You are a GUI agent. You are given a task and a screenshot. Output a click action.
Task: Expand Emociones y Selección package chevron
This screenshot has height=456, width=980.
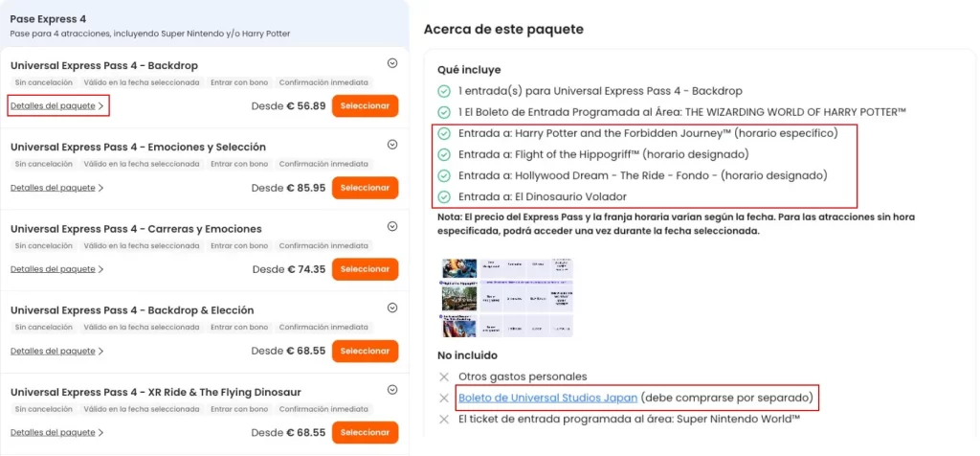392,145
